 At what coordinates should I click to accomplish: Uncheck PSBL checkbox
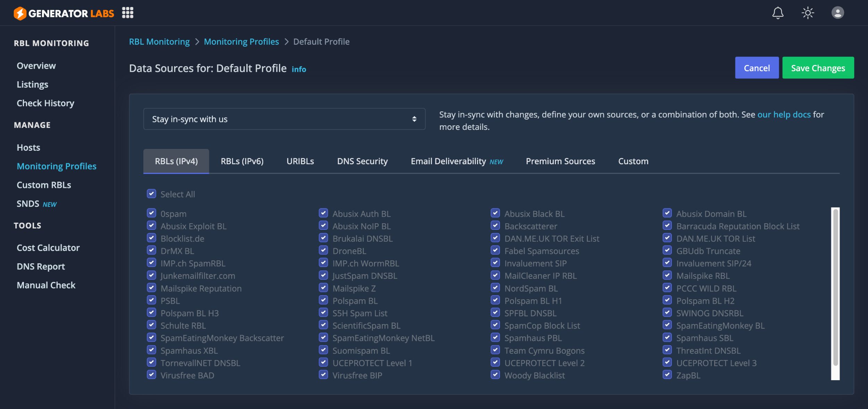pyautogui.click(x=151, y=300)
